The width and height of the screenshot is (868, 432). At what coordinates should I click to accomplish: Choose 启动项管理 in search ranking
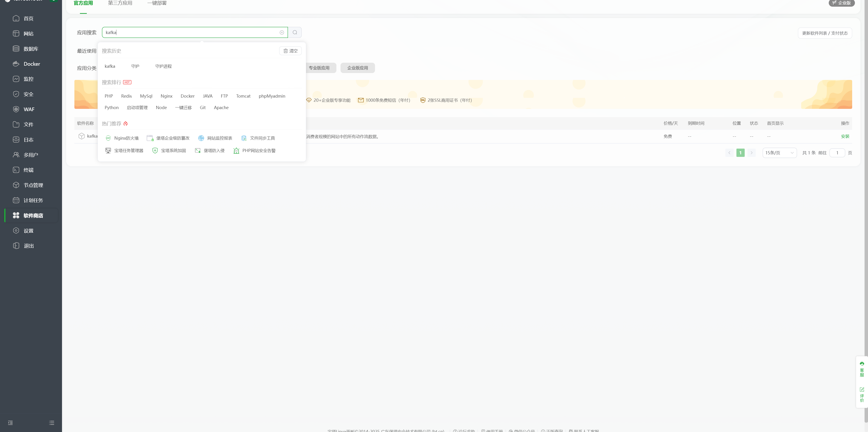coord(137,107)
